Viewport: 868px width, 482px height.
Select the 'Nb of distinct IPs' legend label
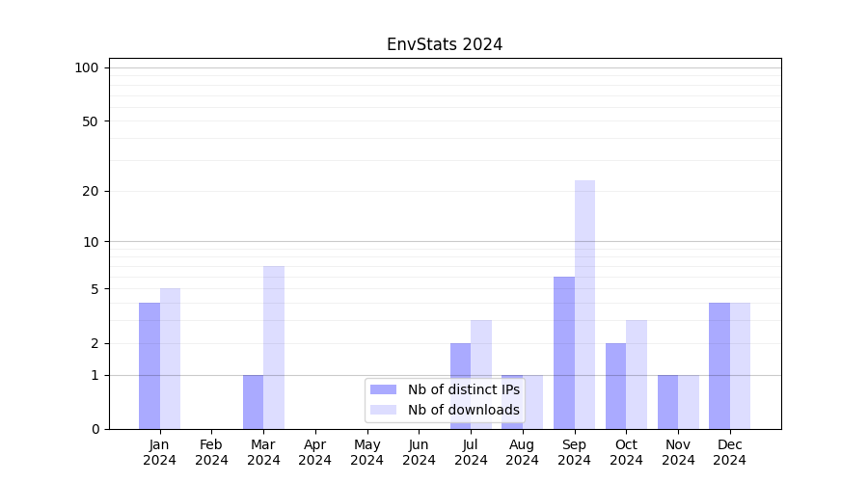pyautogui.click(x=463, y=389)
